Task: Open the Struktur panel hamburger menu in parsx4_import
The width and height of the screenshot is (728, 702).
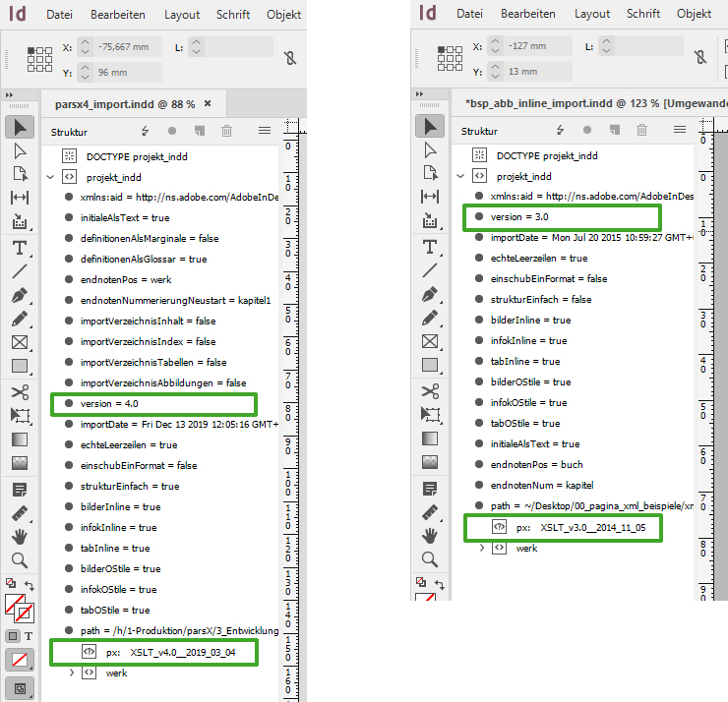Action: pyautogui.click(x=265, y=131)
